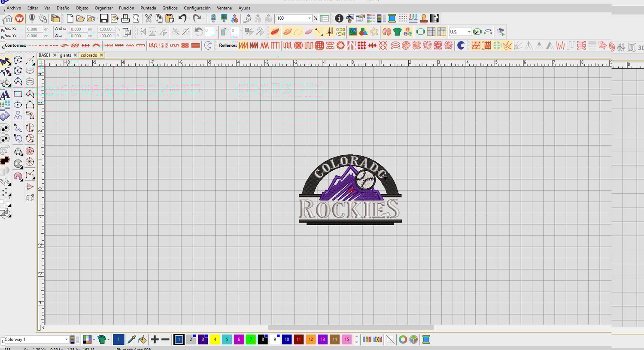This screenshot has width=644, height=350.
Task: Expand the product T-shirt dropdown at bottom
Action: (x=108, y=340)
